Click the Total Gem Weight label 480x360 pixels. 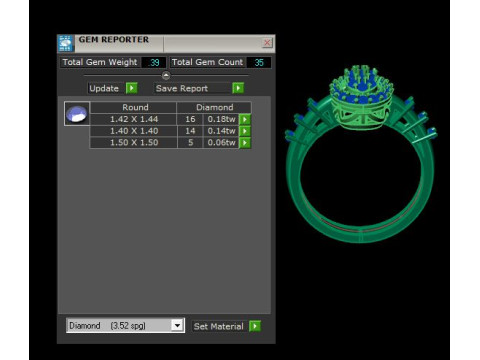[100, 62]
